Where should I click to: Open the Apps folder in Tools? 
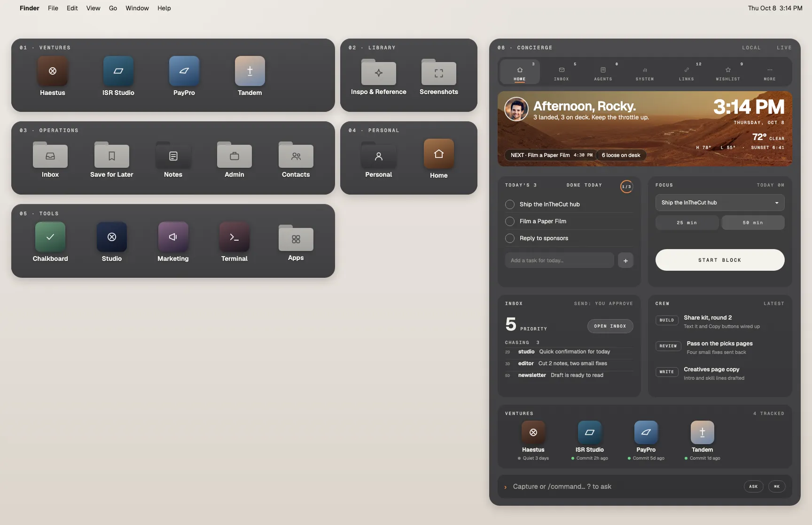coord(296,238)
